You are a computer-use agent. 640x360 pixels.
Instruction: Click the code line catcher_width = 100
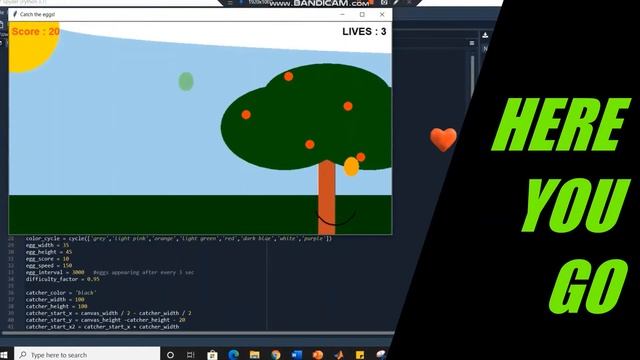click(x=55, y=300)
